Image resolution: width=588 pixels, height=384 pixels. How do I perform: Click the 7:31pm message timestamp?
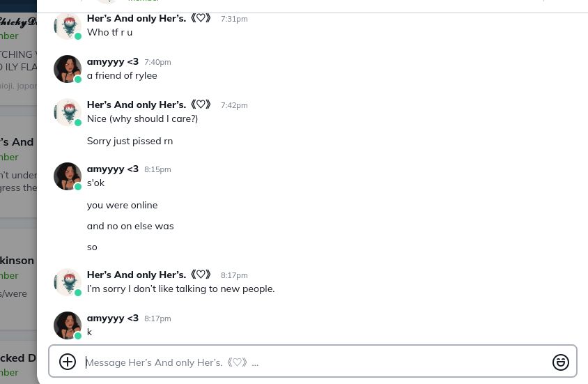tap(234, 19)
